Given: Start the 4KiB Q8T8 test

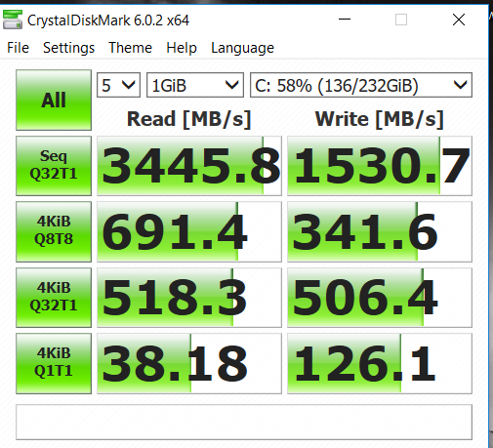Looking at the screenshot, I should (54, 231).
